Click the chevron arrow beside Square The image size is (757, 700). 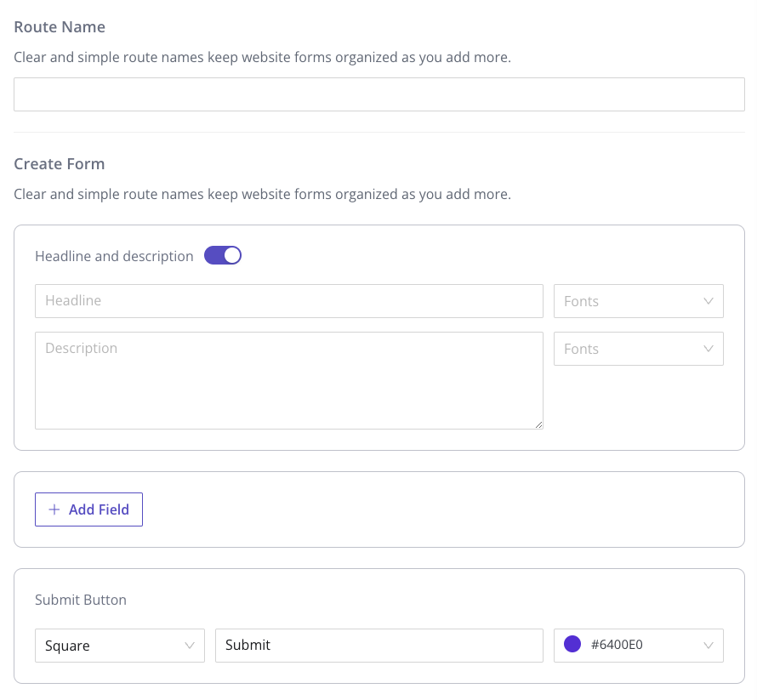(x=190, y=646)
